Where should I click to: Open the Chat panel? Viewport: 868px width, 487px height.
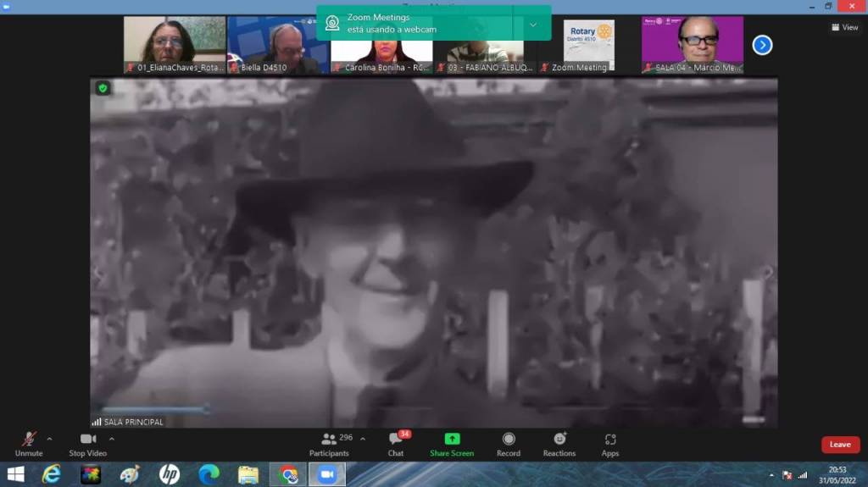coord(396,444)
